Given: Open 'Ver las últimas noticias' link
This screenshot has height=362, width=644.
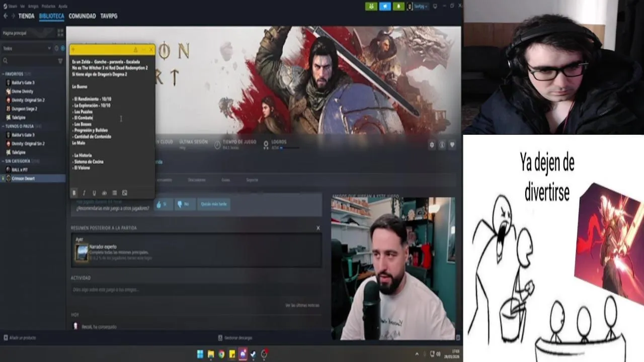Looking at the screenshot, I should (x=302, y=305).
